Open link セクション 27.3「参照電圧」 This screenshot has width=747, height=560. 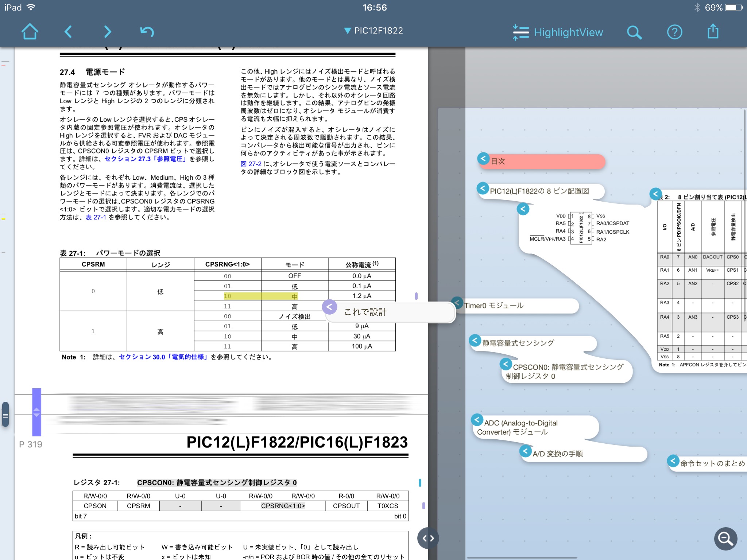[146, 159]
